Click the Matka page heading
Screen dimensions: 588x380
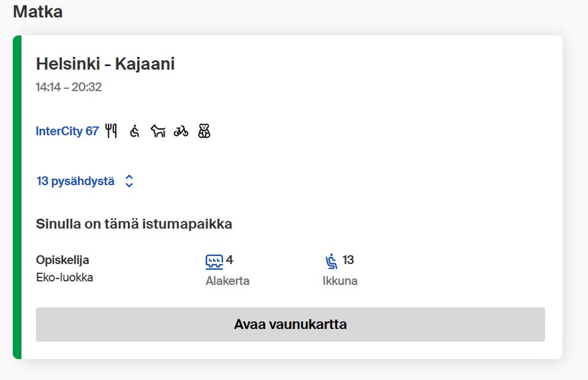(x=37, y=12)
